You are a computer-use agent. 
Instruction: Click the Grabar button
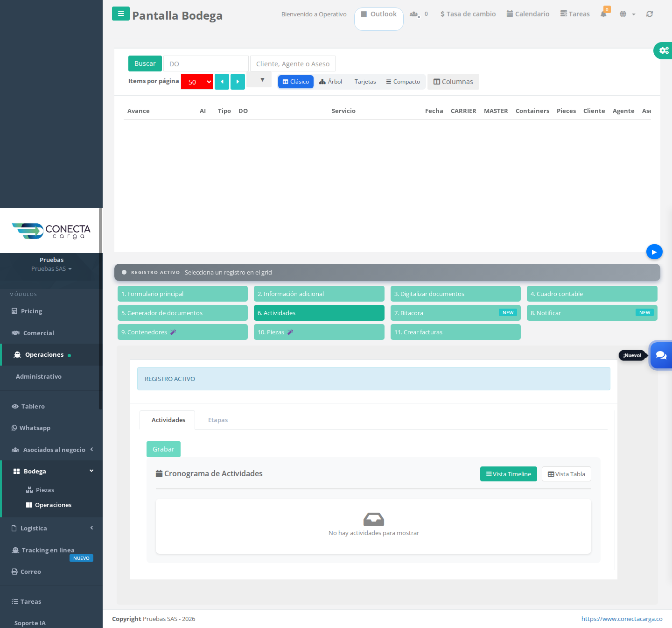163,449
